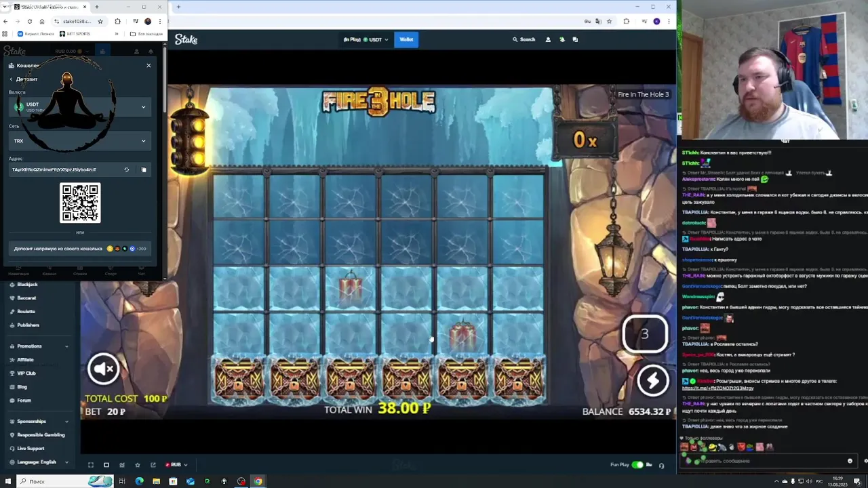The height and width of the screenshot is (488, 868).
Task: Open Roulette in the sidebar
Action: click(x=26, y=312)
